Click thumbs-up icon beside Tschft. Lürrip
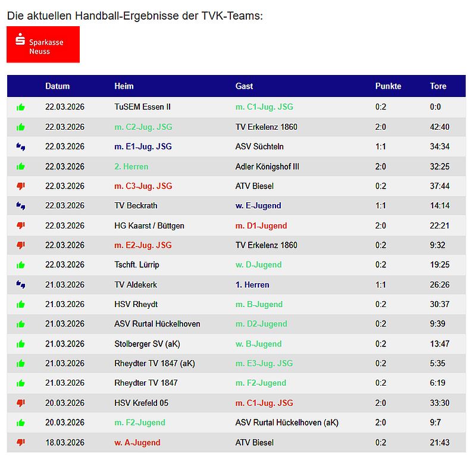The width and height of the screenshot is (476, 460). [21, 265]
